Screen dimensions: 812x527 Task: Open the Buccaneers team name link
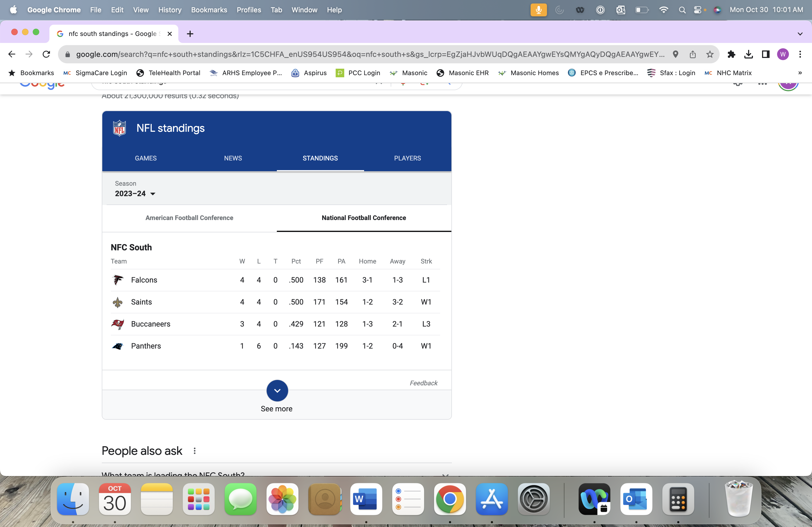[x=150, y=324]
